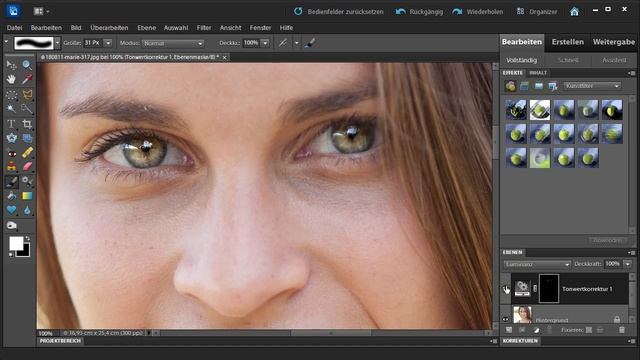
Task: Toggle visibility eye of Hintergrund layer
Action: [506, 319]
